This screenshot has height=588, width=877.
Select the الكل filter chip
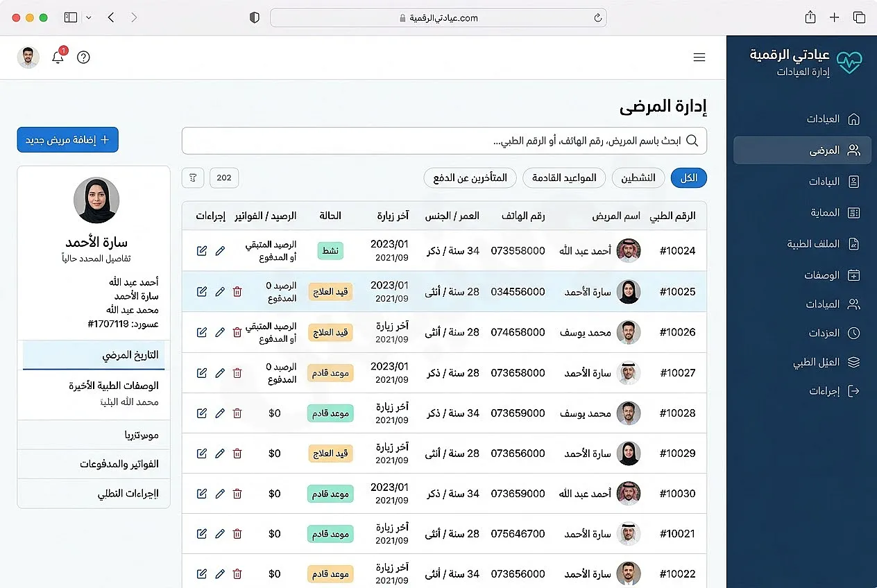[688, 178]
